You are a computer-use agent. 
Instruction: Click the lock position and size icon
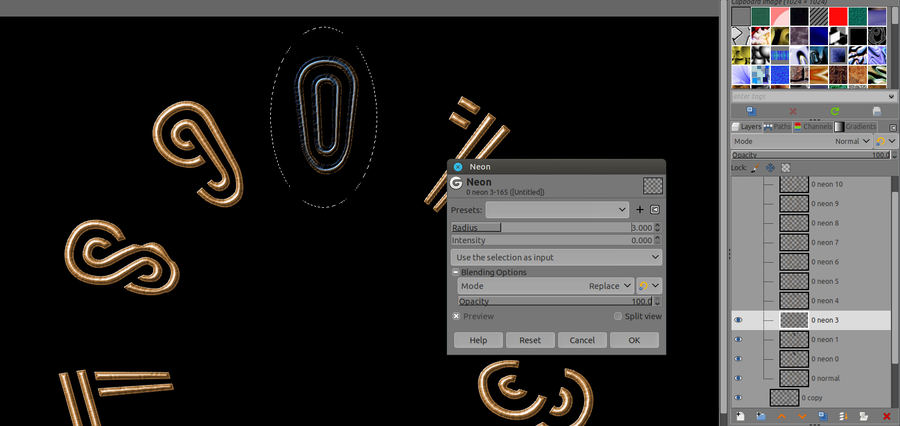click(770, 168)
